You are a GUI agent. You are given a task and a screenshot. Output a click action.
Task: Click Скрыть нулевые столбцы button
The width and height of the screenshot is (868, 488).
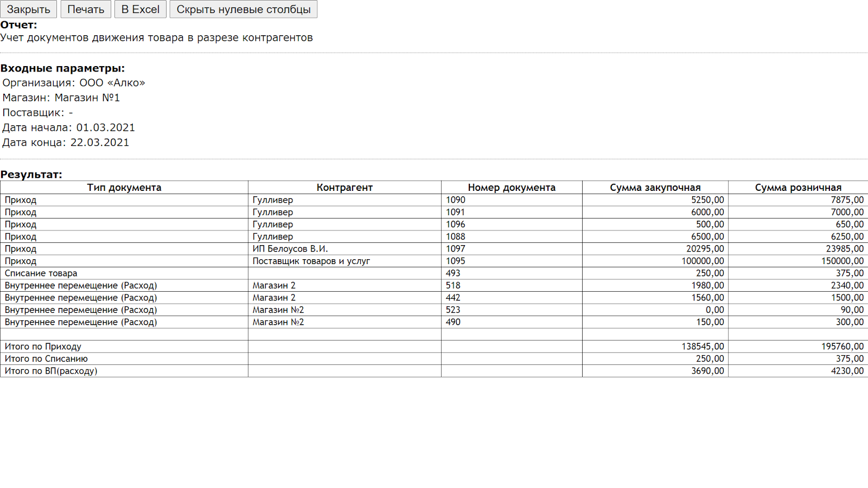243,9
